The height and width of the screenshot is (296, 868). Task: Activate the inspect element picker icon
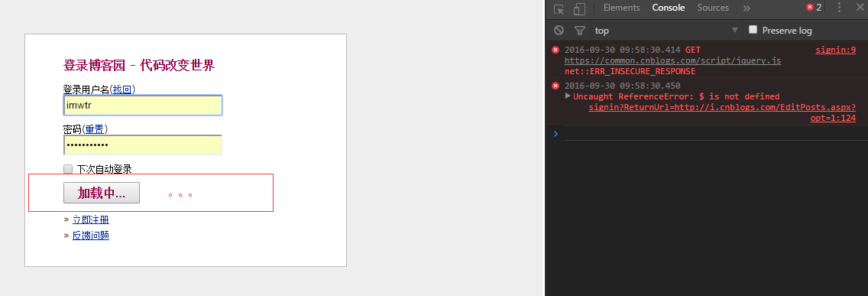coord(559,9)
